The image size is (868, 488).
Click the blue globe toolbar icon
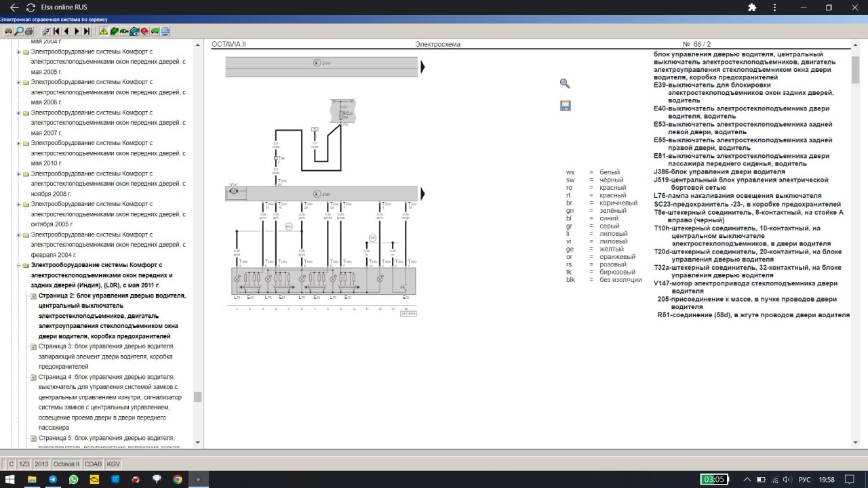click(165, 31)
